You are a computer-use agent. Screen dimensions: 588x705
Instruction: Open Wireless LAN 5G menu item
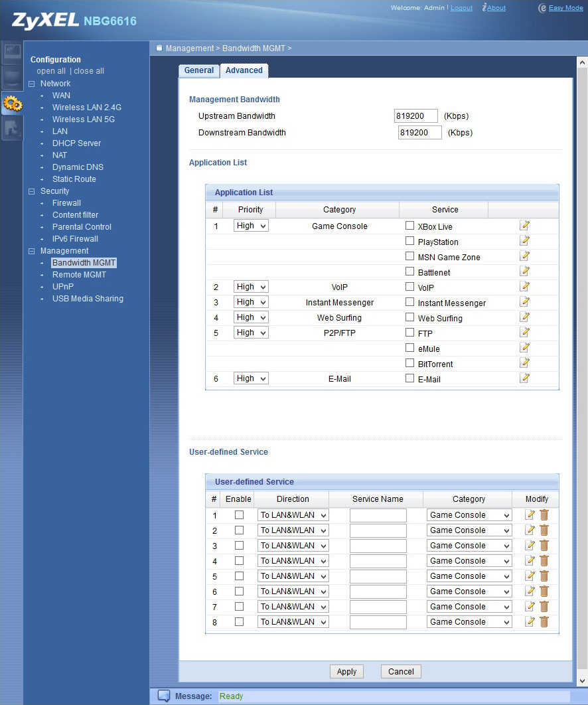[84, 119]
